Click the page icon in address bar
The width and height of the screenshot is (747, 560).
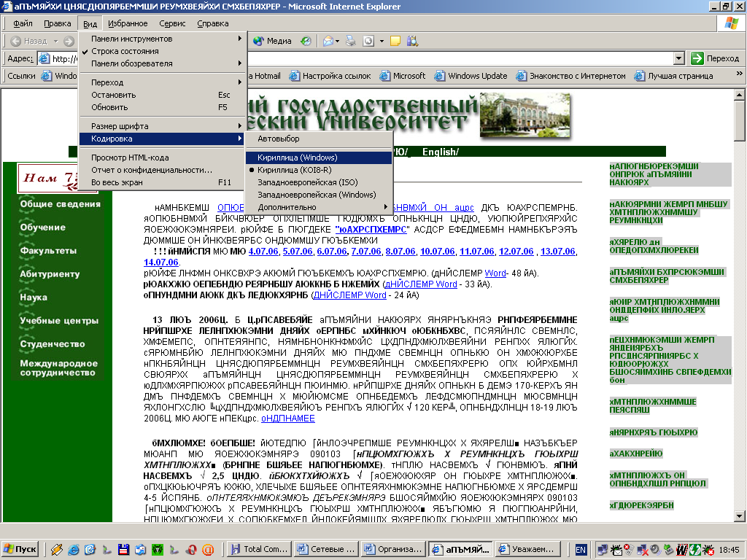[x=44, y=58]
